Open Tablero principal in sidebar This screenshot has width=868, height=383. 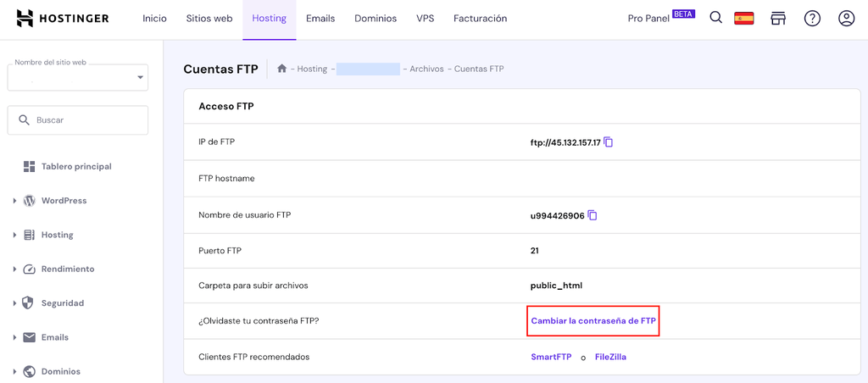click(x=76, y=166)
